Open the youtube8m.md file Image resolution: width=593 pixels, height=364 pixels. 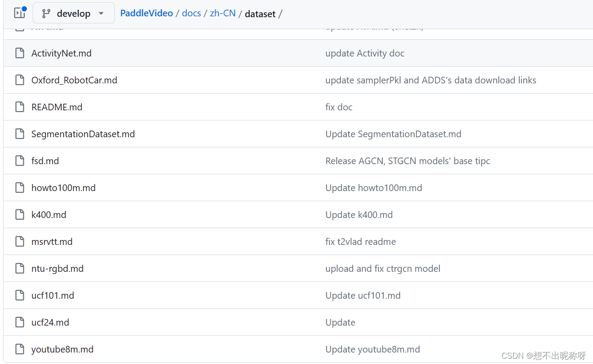62,349
